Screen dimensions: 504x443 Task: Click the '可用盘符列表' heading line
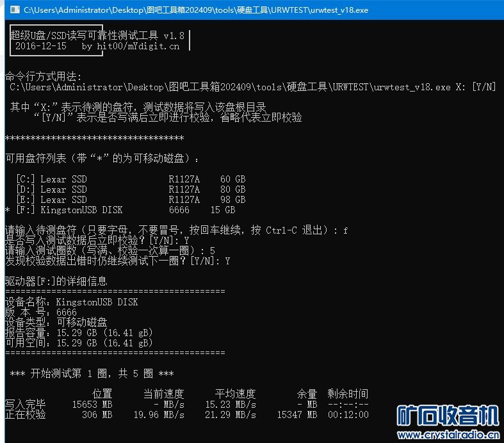pos(102,158)
